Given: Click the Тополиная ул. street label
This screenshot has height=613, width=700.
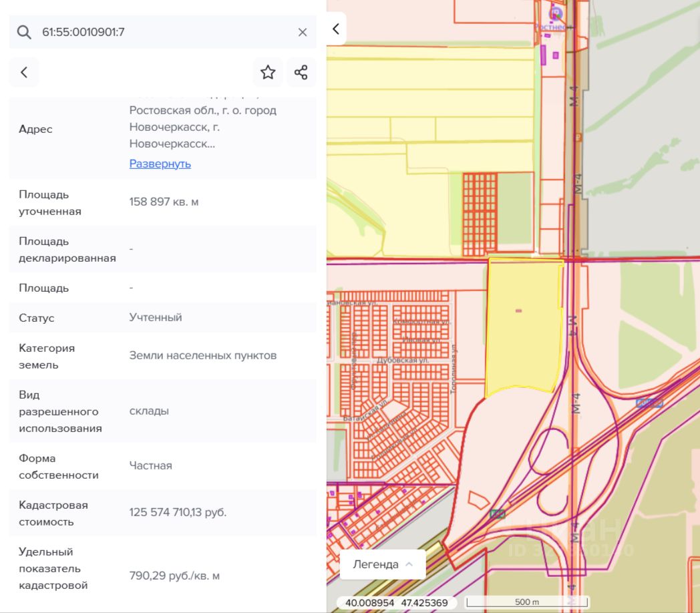Looking at the screenshot, I should [453, 369].
